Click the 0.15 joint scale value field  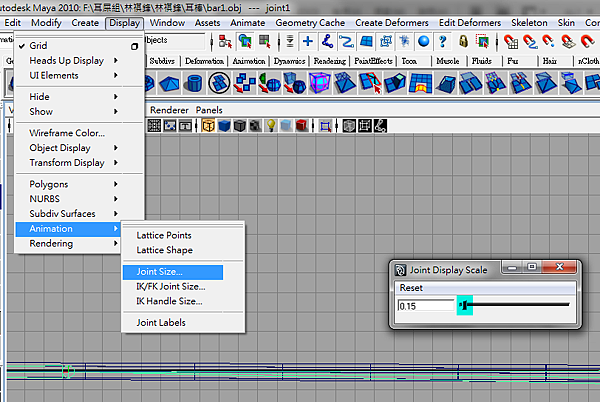pos(424,305)
